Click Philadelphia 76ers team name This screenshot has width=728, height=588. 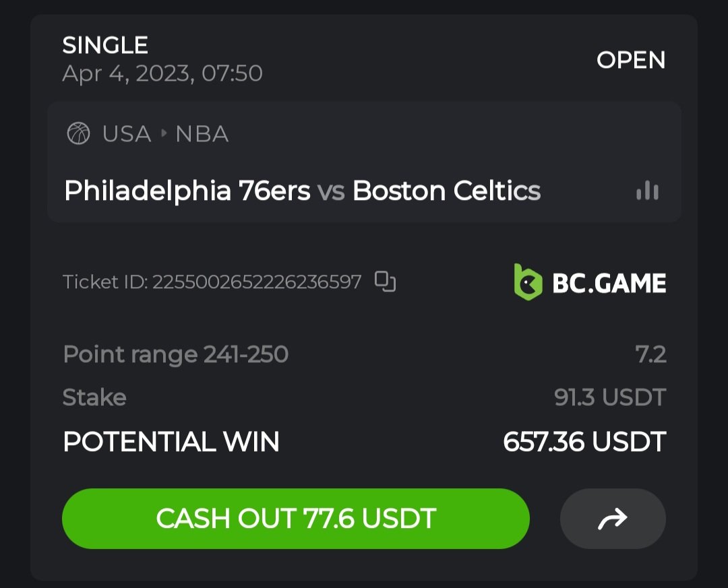(187, 191)
